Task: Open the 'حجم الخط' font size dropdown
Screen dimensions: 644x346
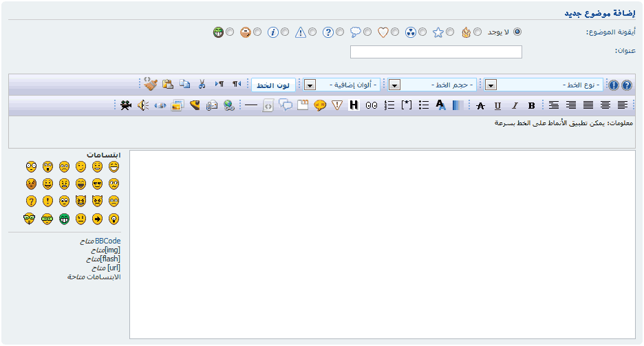Action: pyautogui.click(x=395, y=85)
